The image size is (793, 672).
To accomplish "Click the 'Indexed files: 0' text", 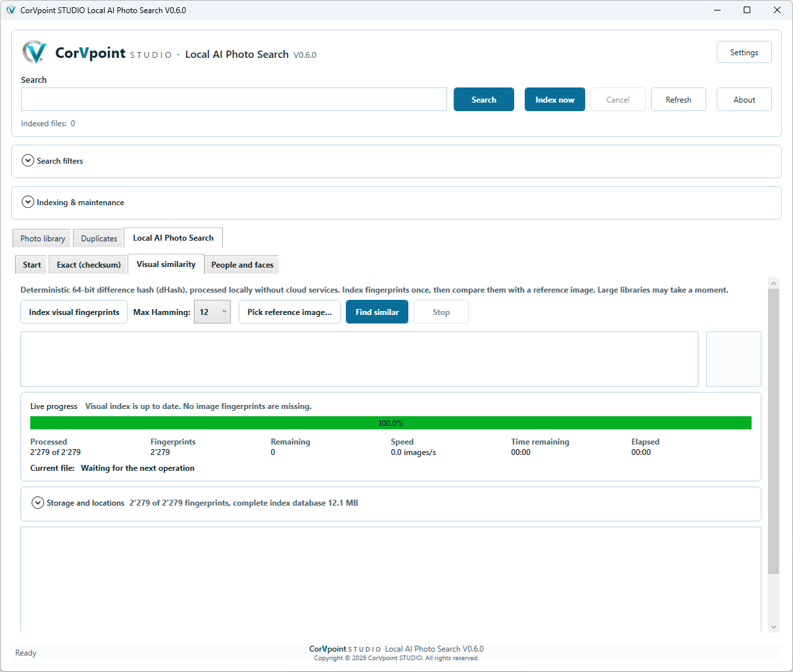I will tap(48, 123).
